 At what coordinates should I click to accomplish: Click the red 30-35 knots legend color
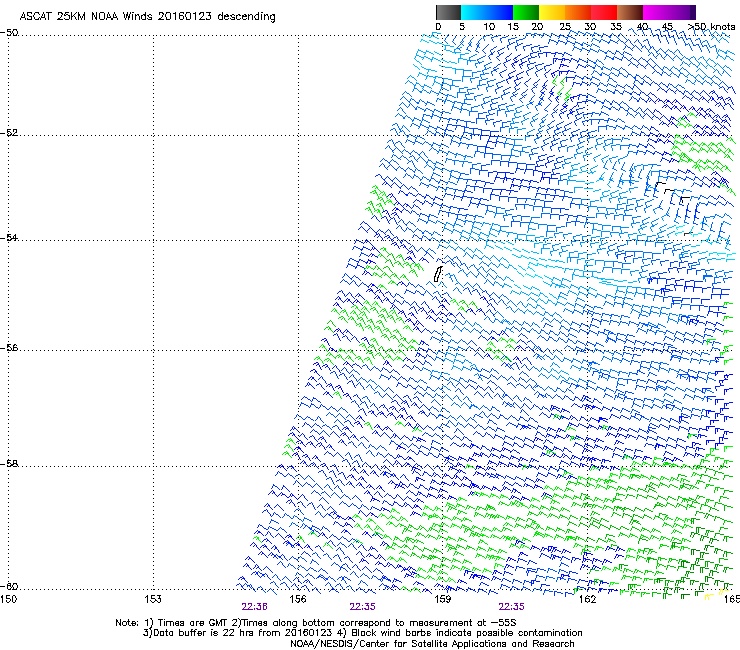click(604, 12)
